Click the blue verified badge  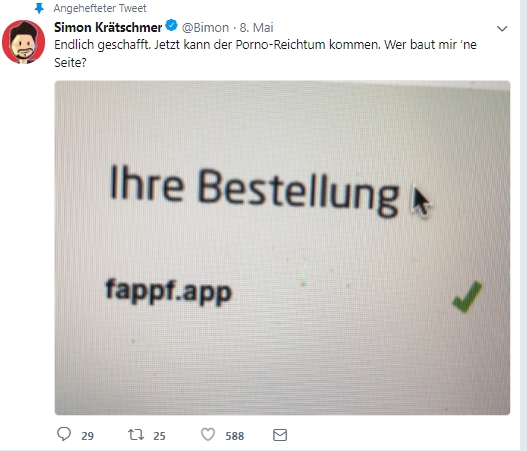[172, 25]
